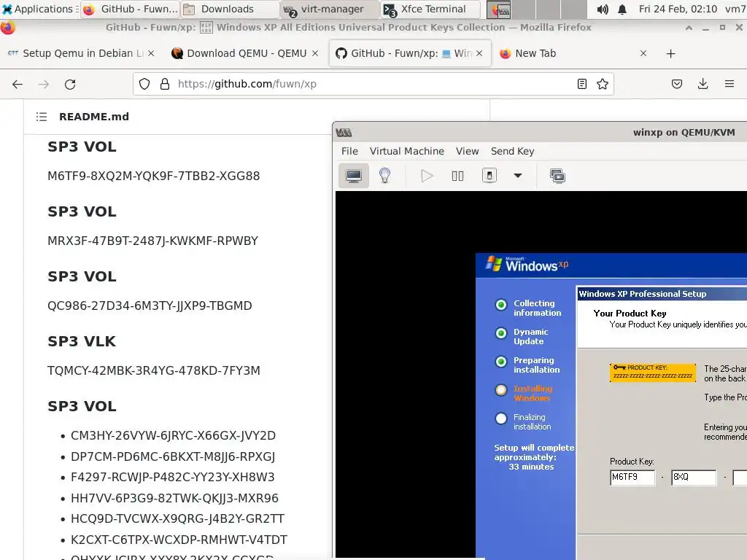Go forward in Firefox
The height and width of the screenshot is (560, 747).
44,85
